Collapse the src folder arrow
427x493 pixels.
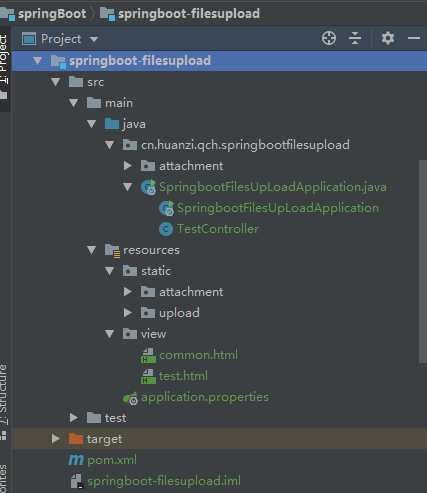(56, 82)
